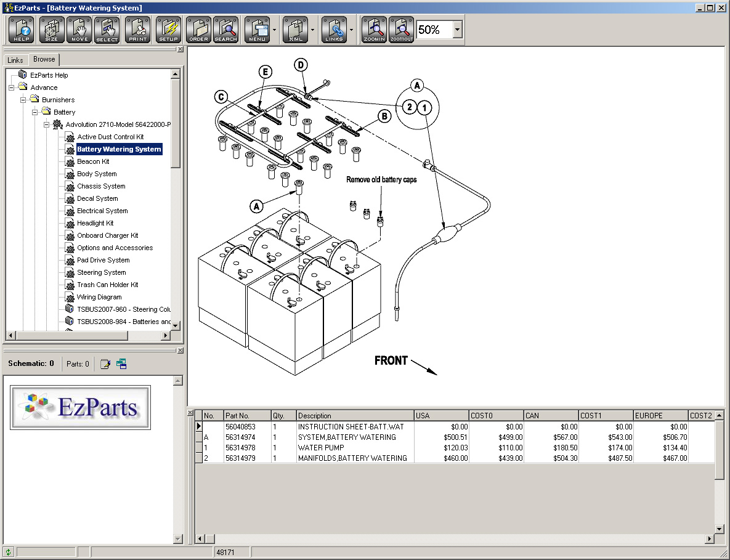Click the USA column header
The width and height of the screenshot is (730, 560).
(x=441, y=416)
